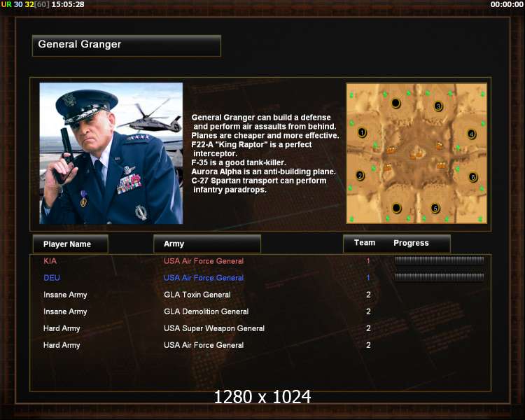The image size is (525, 420).
Task: Click the Army column header
Action: [207, 244]
